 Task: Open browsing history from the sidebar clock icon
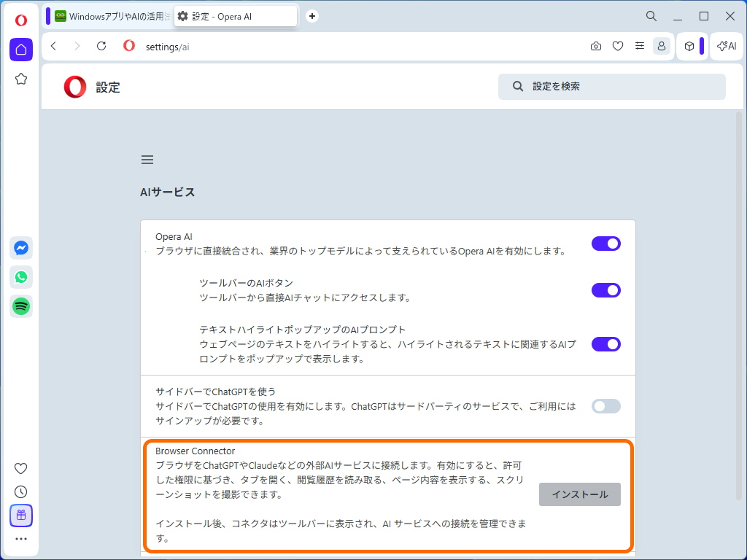[x=20, y=491]
